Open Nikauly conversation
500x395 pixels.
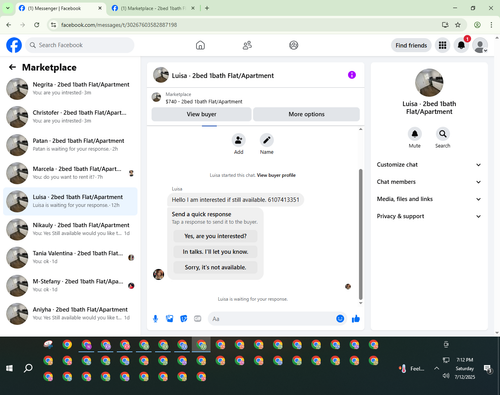[70, 229]
